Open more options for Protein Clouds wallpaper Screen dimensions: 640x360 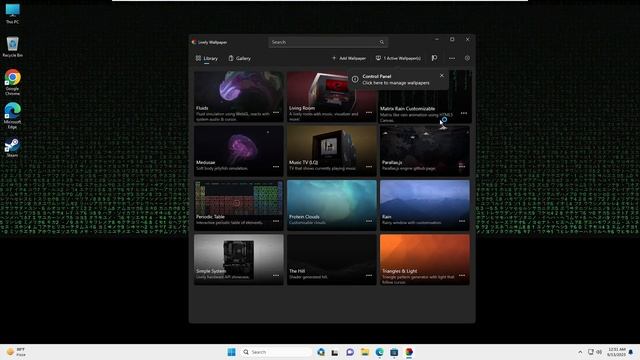[369, 221]
